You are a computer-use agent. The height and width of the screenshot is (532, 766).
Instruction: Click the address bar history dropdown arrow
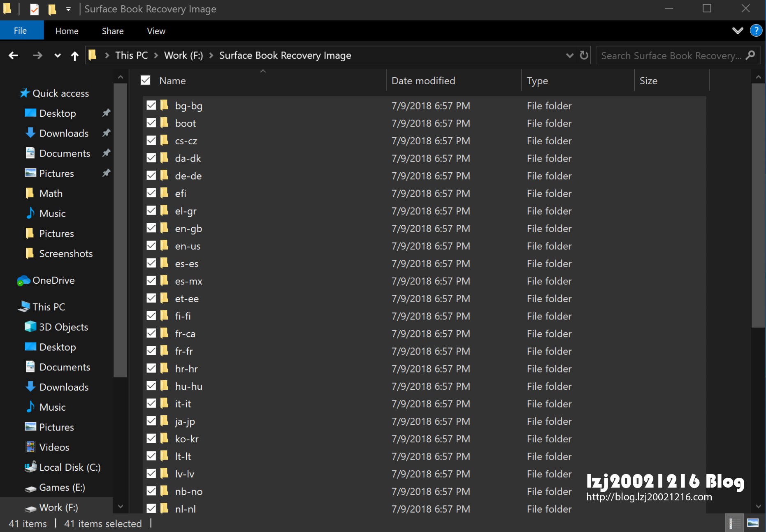pos(569,55)
